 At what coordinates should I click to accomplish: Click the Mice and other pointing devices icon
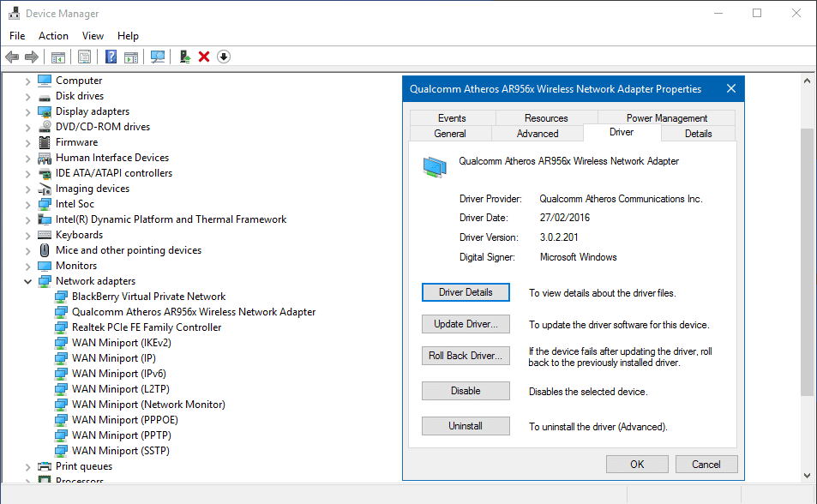point(45,250)
